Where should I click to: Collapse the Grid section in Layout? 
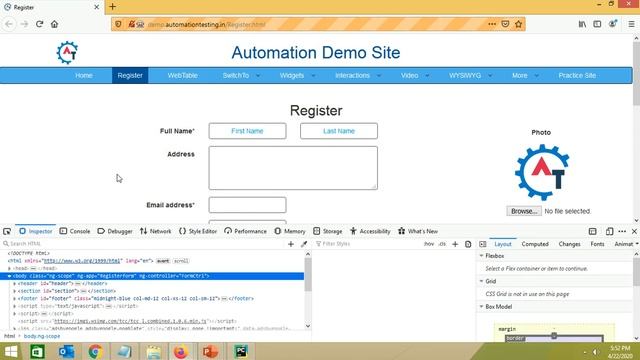481,281
